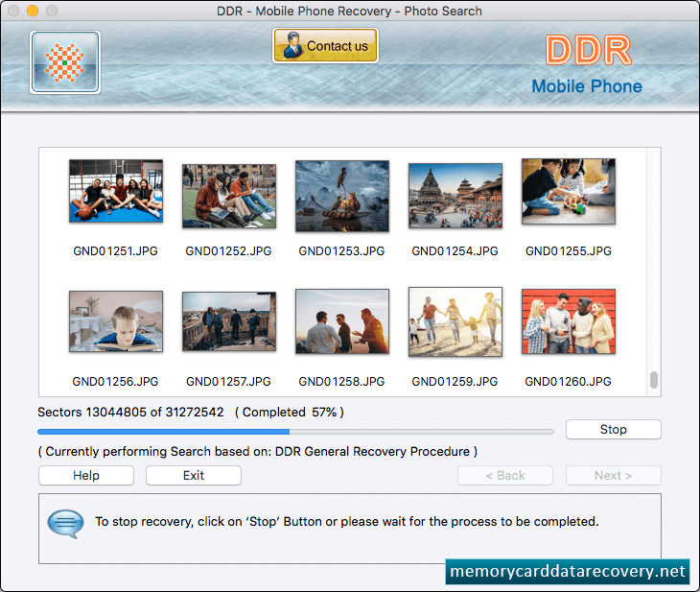Click the DDR brand logo text
The width and height of the screenshot is (700, 592).
pos(589,50)
